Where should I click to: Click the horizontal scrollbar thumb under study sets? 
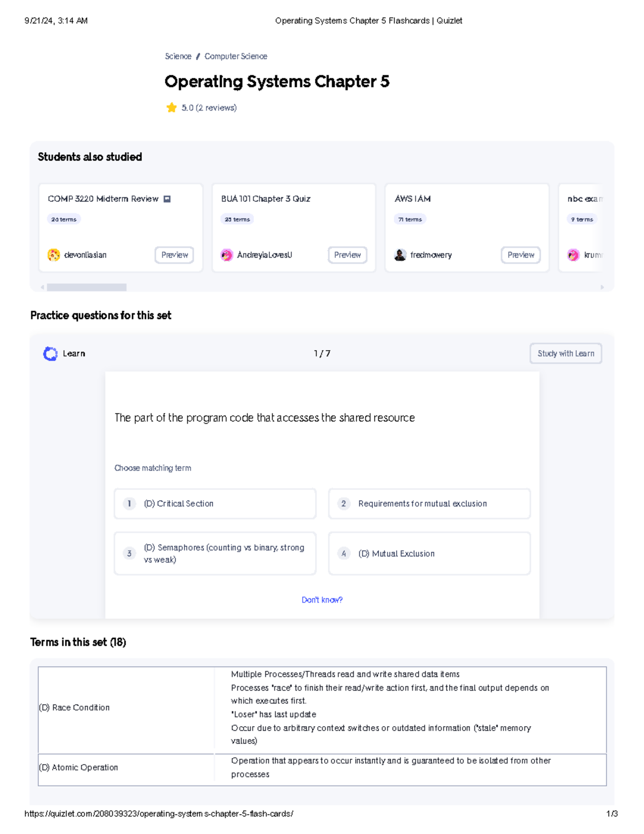point(86,287)
